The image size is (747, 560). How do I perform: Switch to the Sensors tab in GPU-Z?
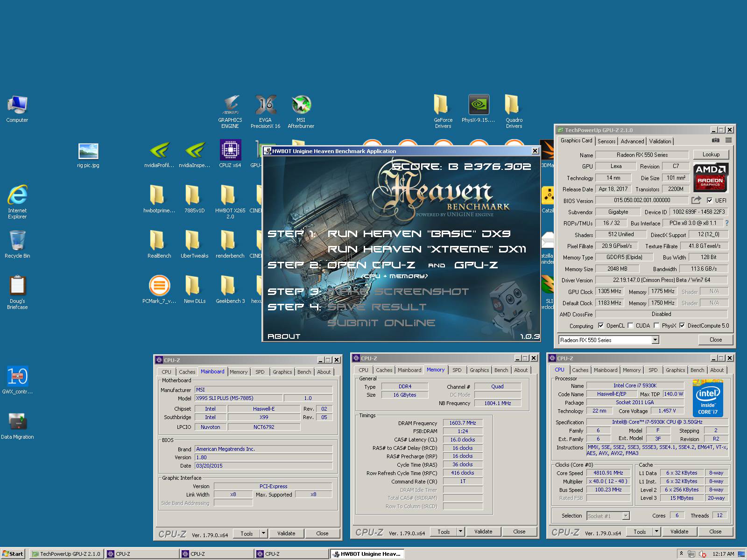coord(606,141)
